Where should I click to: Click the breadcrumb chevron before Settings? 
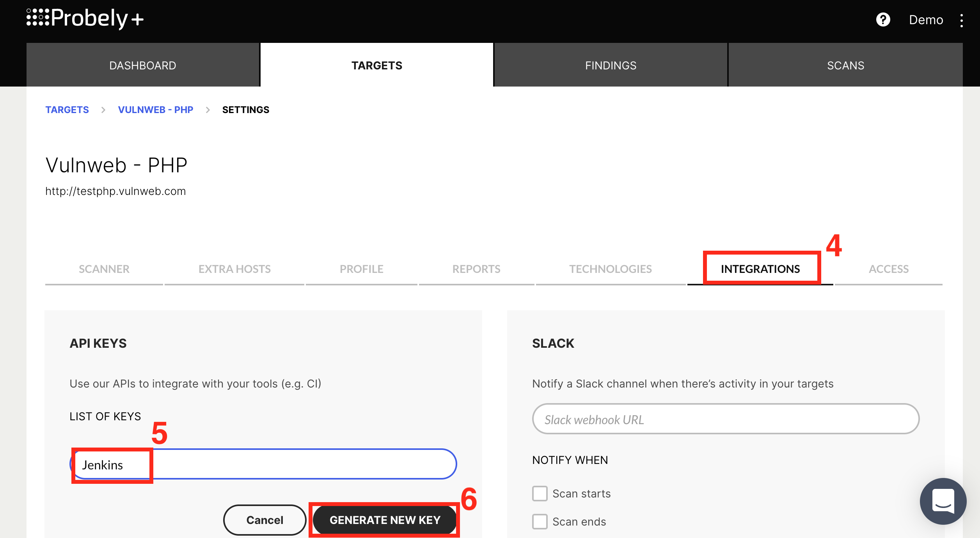208,110
